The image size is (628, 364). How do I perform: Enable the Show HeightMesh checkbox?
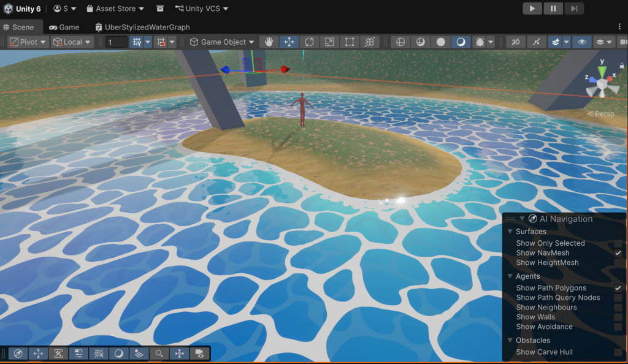pyautogui.click(x=618, y=263)
